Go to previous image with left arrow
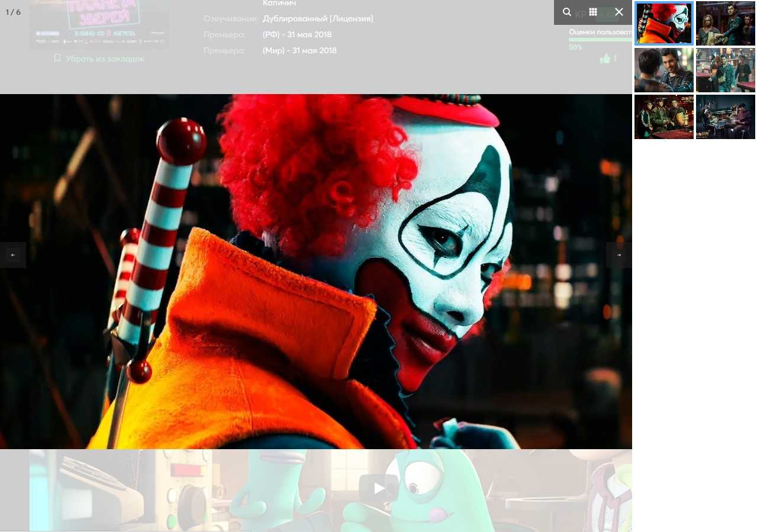 (x=13, y=255)
